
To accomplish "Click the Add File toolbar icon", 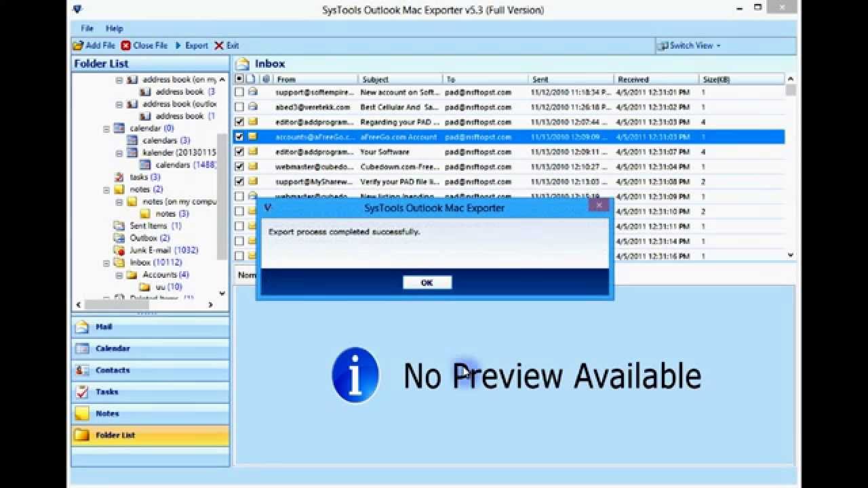I will [x=78, y=45].
